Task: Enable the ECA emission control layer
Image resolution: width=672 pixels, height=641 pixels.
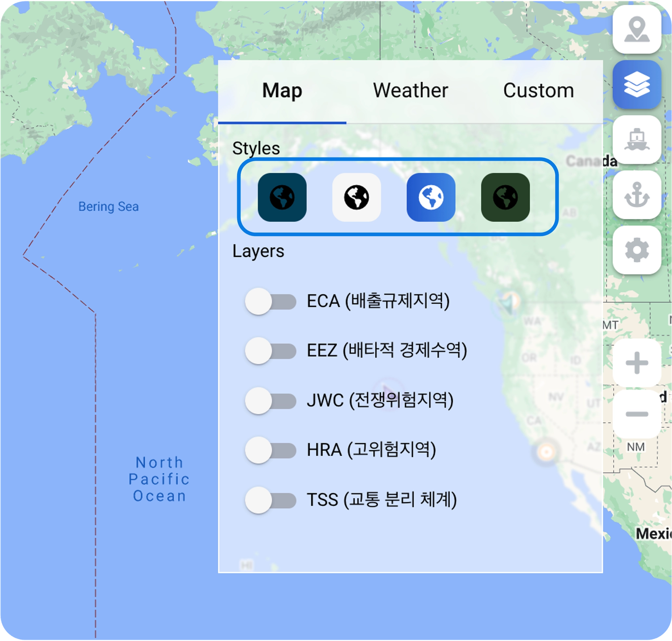Action: [x=270, y=301]
